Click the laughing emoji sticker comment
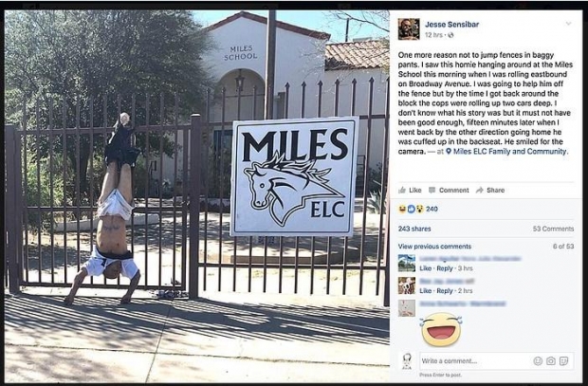Screen dimensions: 588x386 pos(441,329)
